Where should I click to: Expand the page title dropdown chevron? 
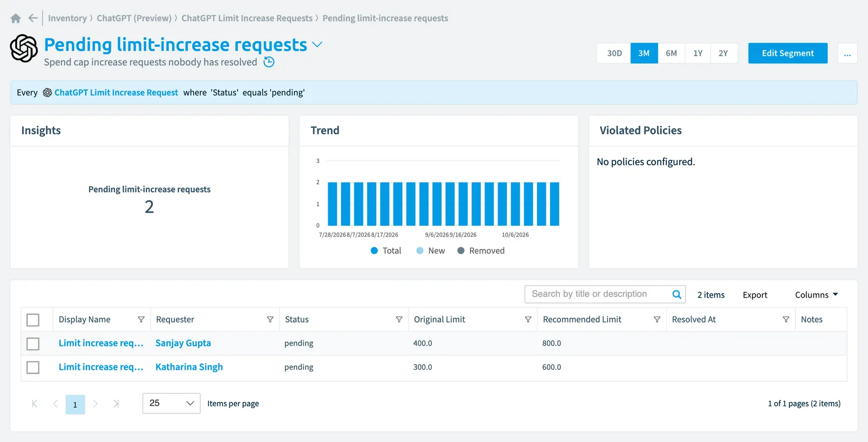tap(317, 45)
